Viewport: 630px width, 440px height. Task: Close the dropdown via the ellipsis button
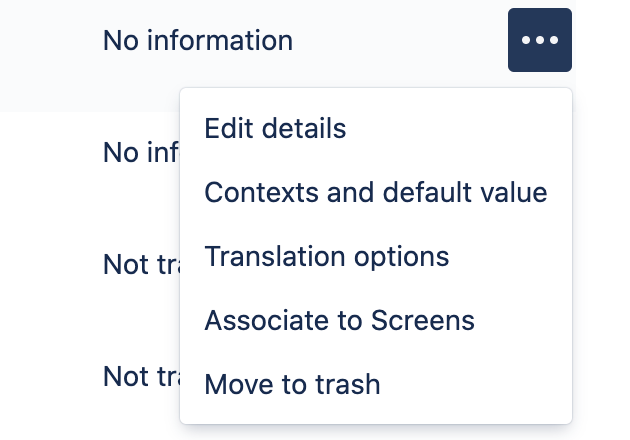point(540,40)
